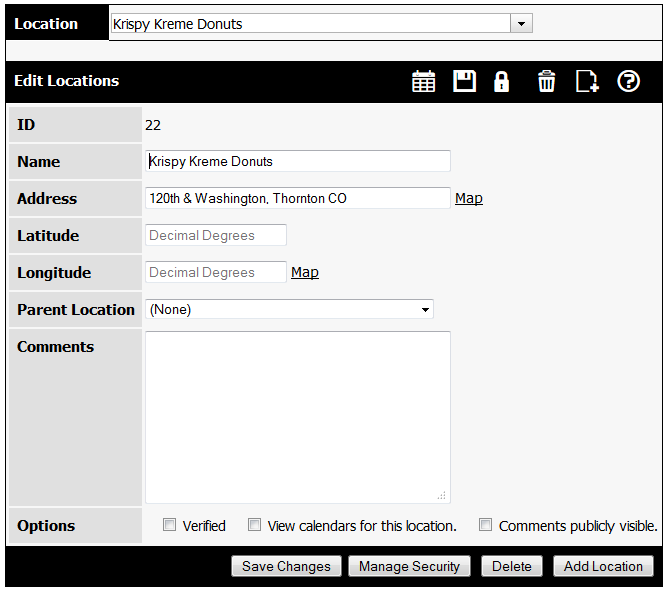Click the ID value 22
671x597 pixels.
point(153,125)
